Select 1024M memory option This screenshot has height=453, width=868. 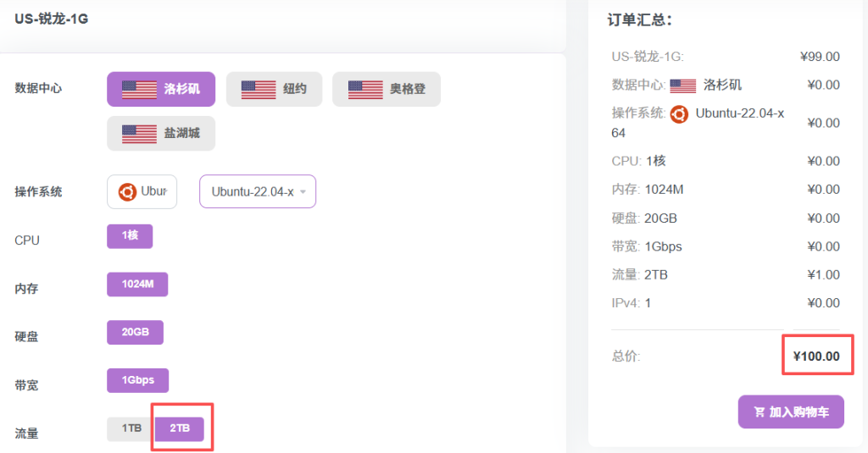[x=137, y=285]
